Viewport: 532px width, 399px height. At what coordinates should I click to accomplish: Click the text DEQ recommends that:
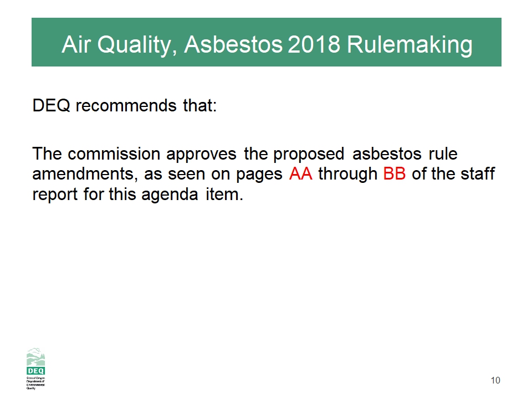click(x=124, y=105)
